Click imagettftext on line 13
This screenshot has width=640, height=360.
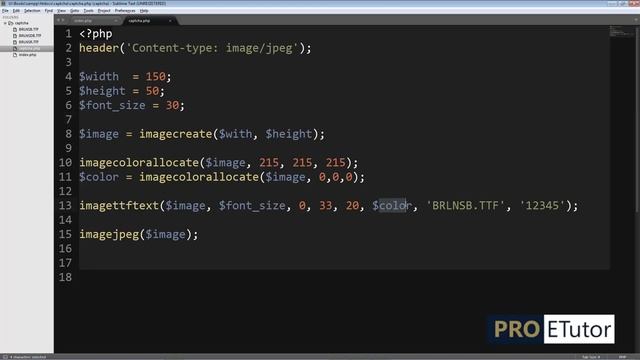[119, 205]
